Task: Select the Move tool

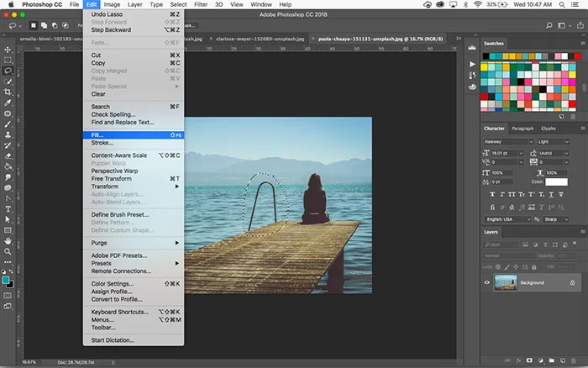Action: [x=8, y=50]
